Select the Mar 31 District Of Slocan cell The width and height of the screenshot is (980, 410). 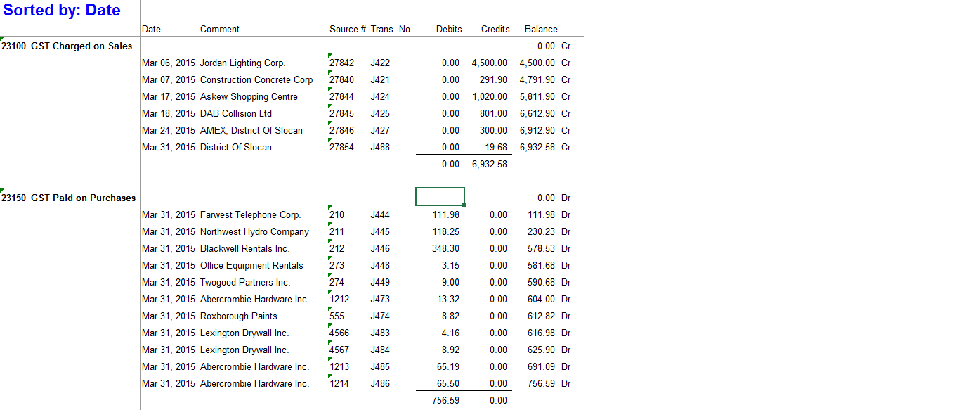coord(236,147)
